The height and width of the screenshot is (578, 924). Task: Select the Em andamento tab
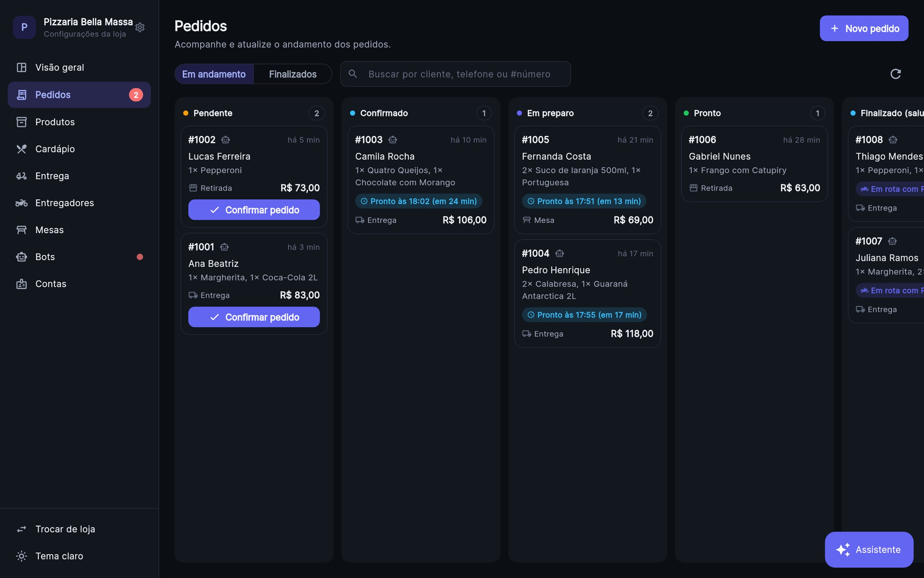[214, 74]
